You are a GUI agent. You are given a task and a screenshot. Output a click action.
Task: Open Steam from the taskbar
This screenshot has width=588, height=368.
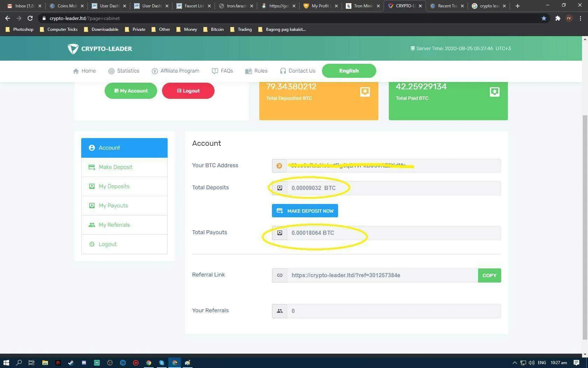click(71, 362)
